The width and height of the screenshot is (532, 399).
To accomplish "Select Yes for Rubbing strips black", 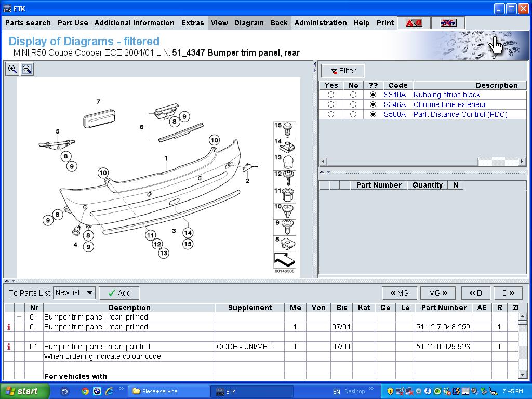I will coord(331,95).
